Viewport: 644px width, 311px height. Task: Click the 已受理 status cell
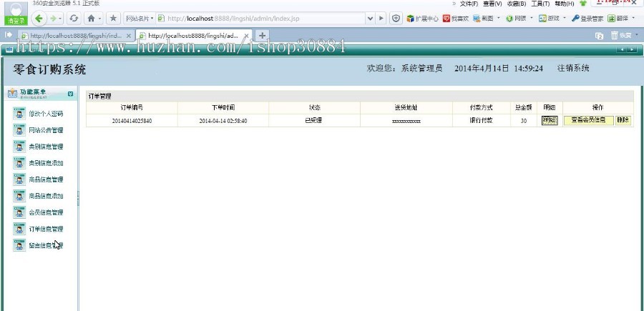pos(315,121)
